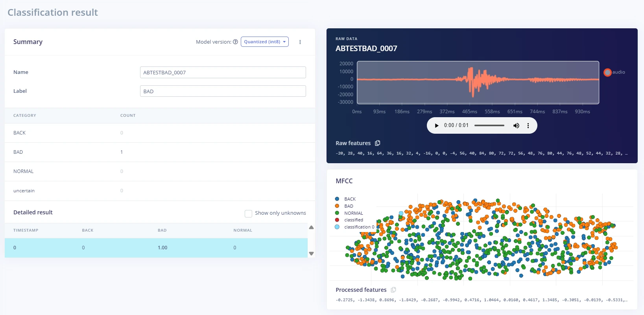Click the processed features value text
This screenshot has height=315, width=644.
pyautogui.click(x=482, y=300)
